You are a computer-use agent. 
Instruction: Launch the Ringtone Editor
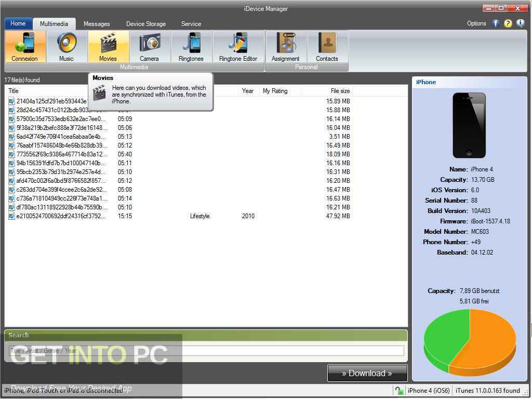pyautogui.click(x=238, y=46)
